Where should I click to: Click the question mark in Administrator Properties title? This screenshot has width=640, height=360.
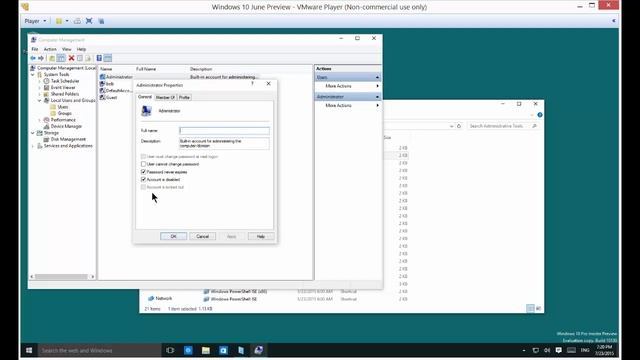253,83
